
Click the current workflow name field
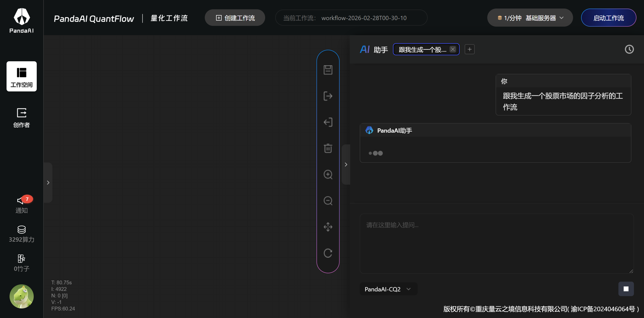[351, 18]
